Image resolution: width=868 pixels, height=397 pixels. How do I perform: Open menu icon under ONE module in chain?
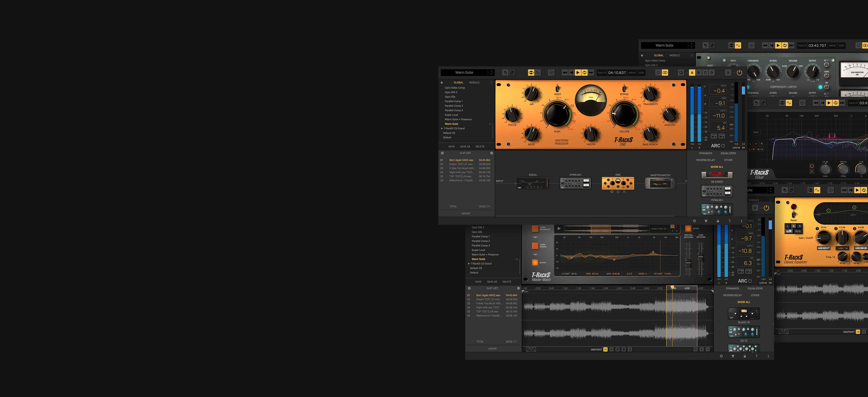tap(618, 191)
